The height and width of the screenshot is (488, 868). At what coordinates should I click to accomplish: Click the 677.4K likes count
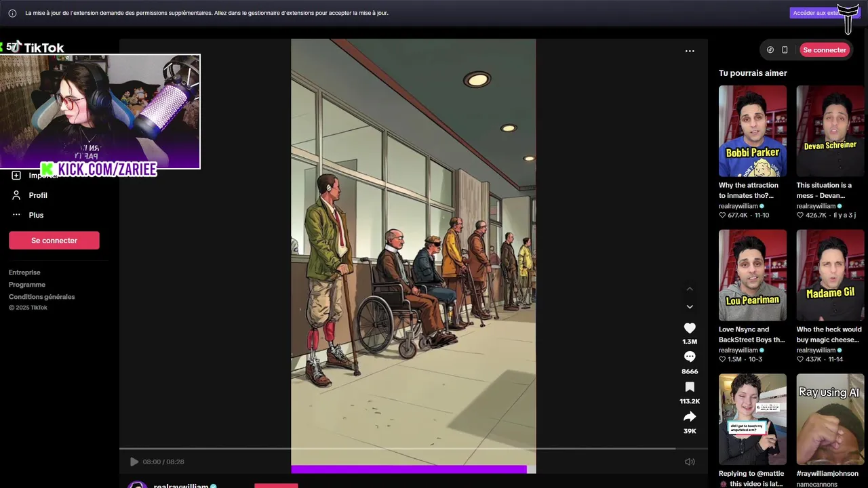click(x=737, y=215)
